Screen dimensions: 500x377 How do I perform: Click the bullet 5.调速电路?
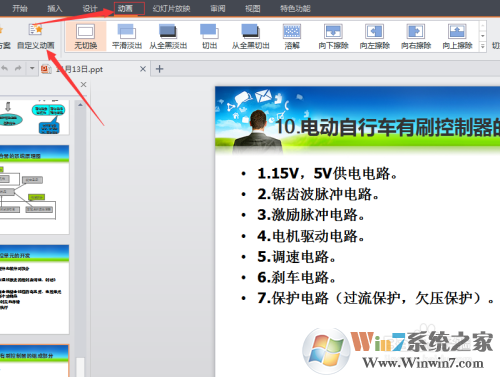coord(296,257)
